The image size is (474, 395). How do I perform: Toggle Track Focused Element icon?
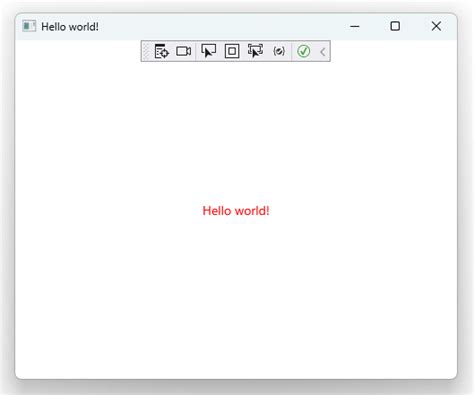[x=255, y=51]
